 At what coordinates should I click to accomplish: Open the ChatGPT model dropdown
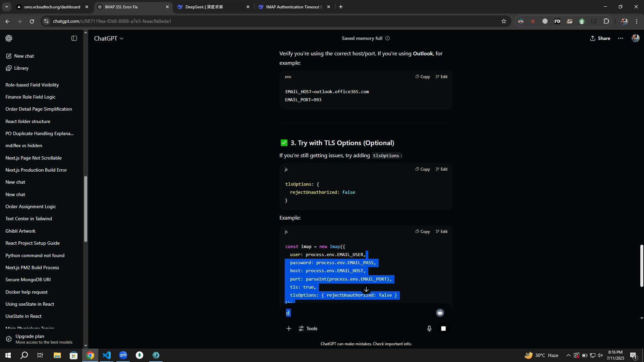[x=109, y=39]
